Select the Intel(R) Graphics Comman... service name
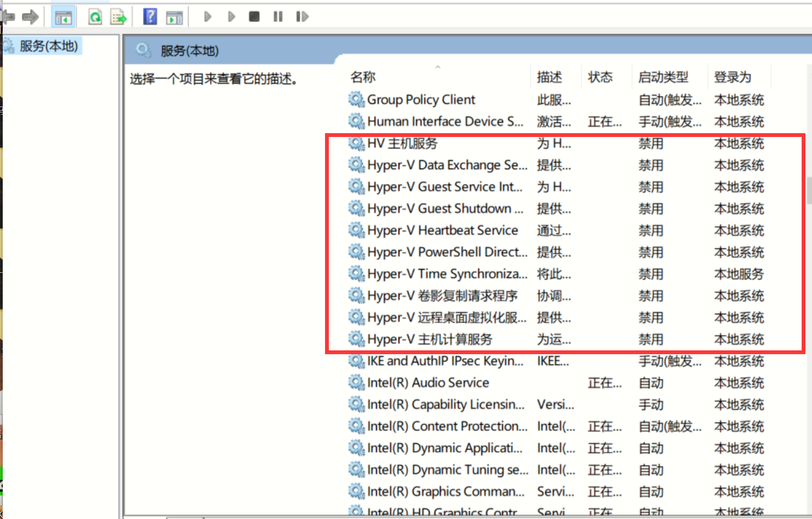 [x=446, y=492]
